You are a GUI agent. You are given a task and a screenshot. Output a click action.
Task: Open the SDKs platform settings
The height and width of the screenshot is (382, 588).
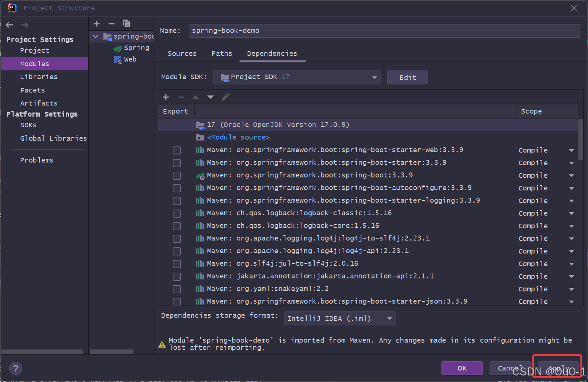click(28, 125)
